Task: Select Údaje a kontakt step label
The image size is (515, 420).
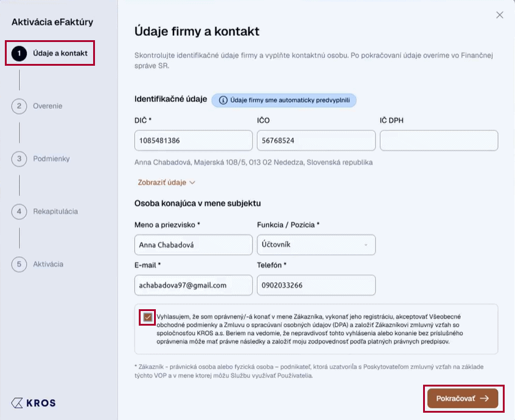Action: tap(60, 53)
